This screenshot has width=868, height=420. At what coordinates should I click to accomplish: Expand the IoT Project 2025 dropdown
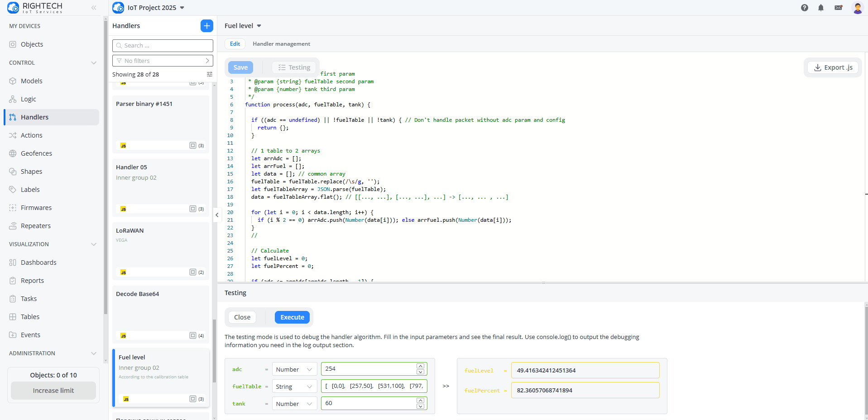(182, 8)
